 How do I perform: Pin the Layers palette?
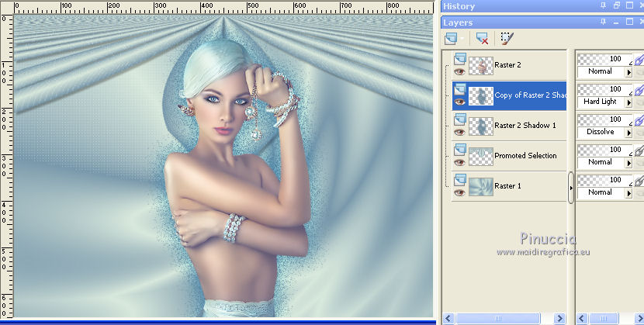click(x=604, y=22)
